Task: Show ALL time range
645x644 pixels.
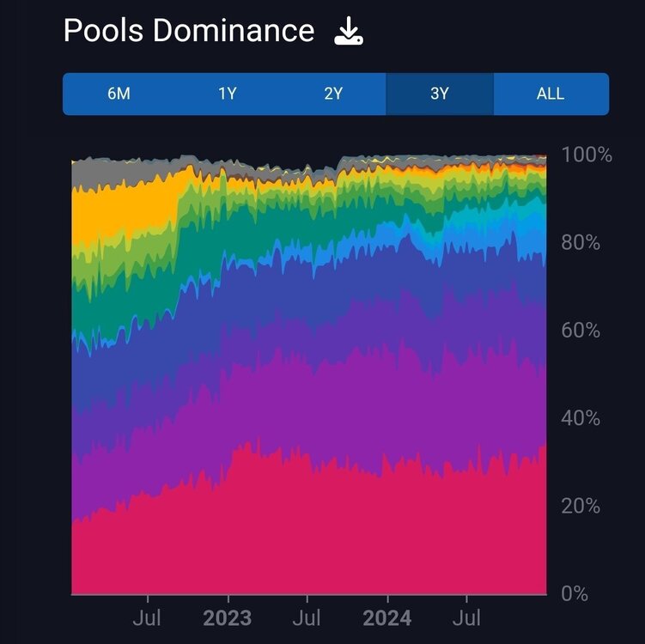Action: (551, 94)
